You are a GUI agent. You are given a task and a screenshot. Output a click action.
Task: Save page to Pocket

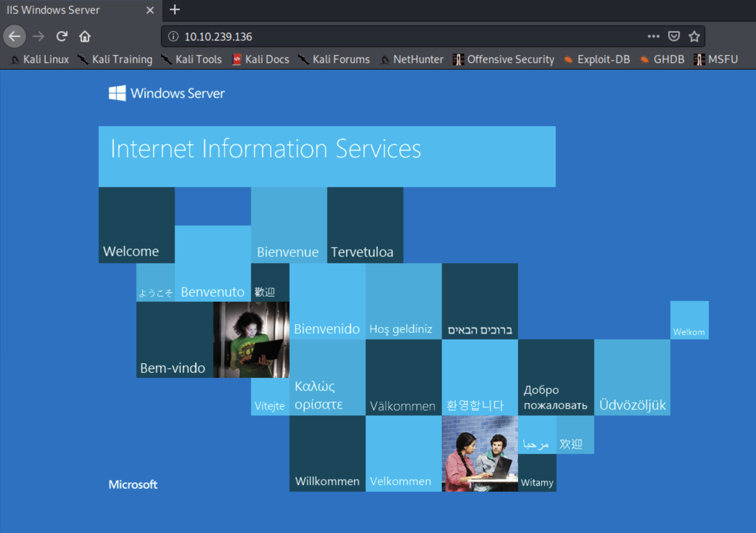tap(674, 36)
